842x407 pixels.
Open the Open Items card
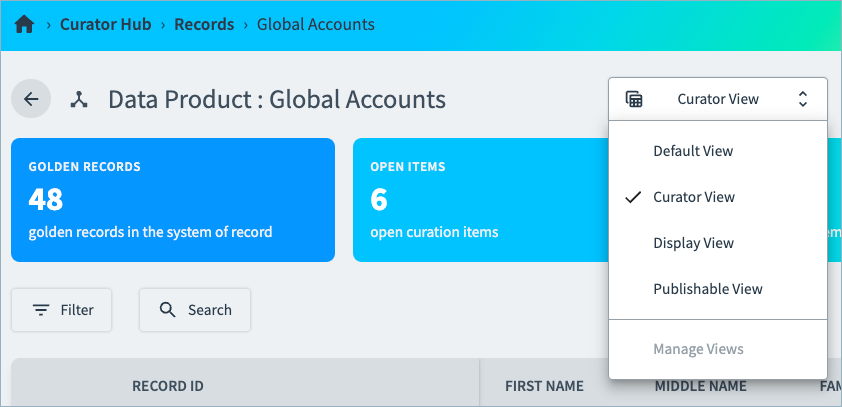point(481,200)
